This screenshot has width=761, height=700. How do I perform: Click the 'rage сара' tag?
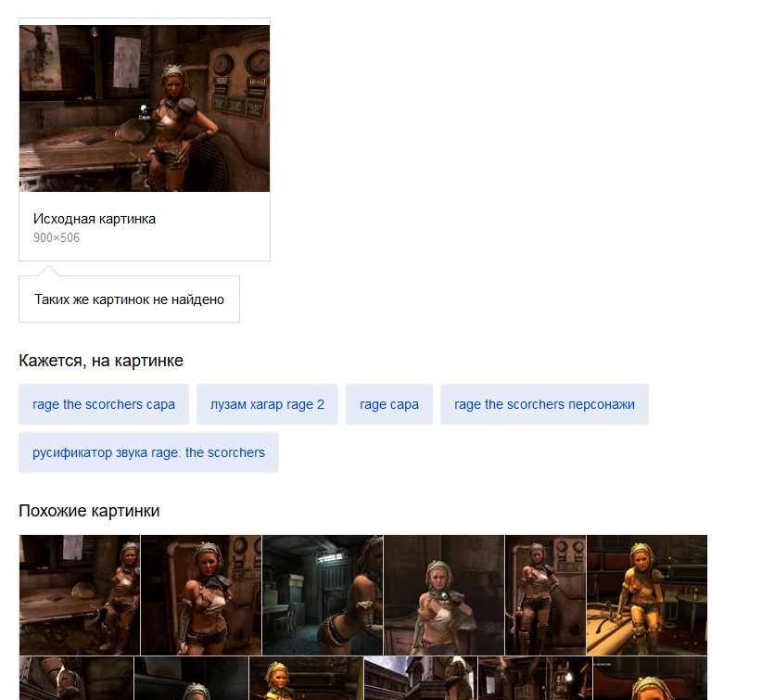(x=389, y=404)
